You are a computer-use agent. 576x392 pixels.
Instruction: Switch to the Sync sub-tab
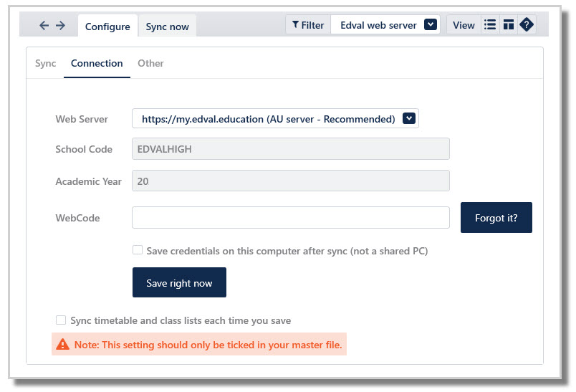pyautogui.click(x=46, y=63)
